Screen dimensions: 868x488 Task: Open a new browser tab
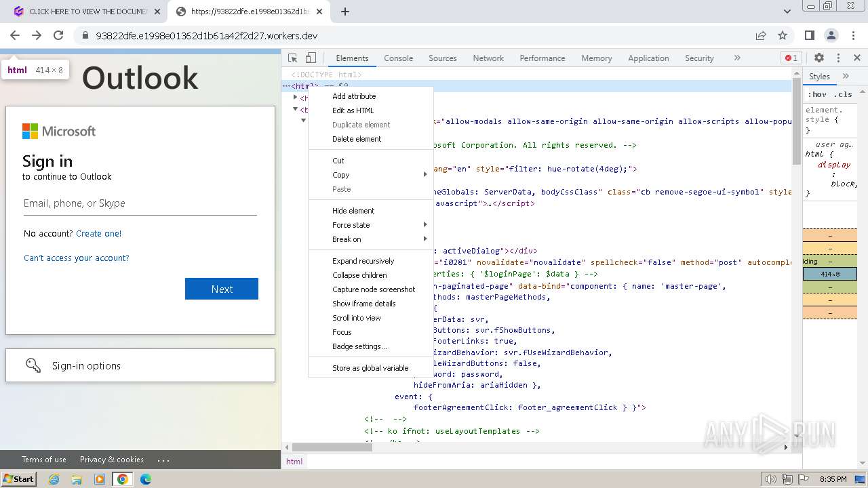(x=345, y=12)
